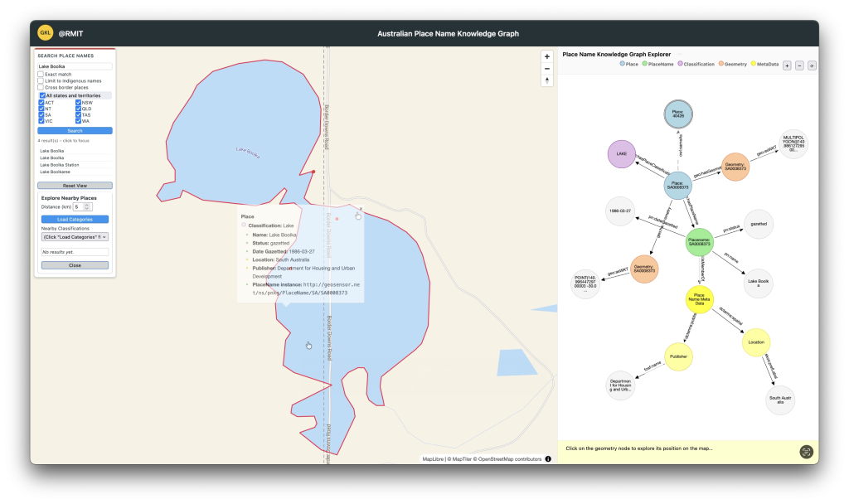Zoom in on the map
The image size is (849, 504).
click(546, 56)
